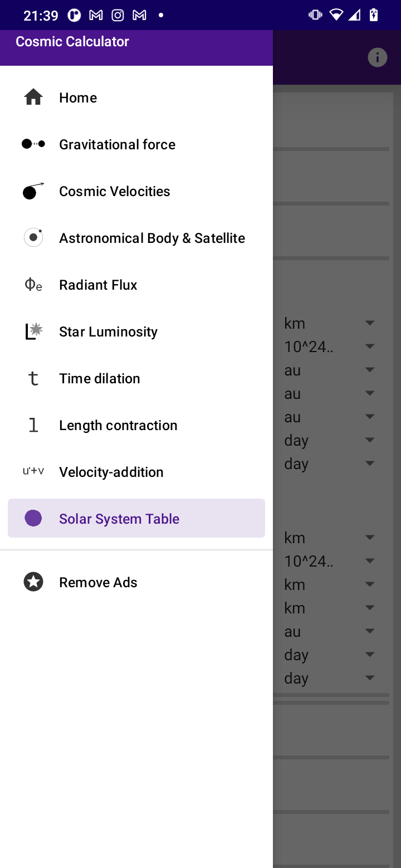Tap the Home house icon
Screen dimensions: 401x868
coord(33,97)
